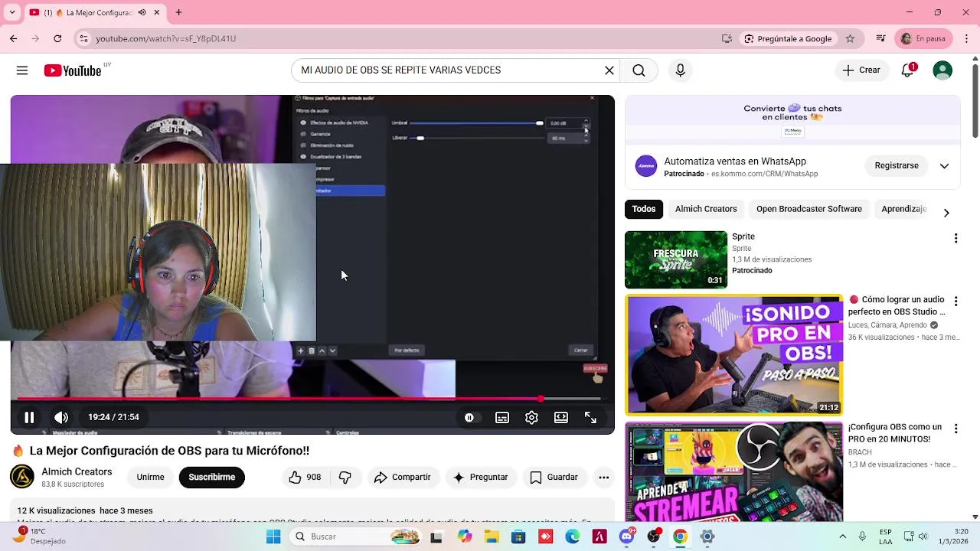Click Registrarse on the Kommo ad
This screenshot has width=980, height=551.
[x=897, y=165]
